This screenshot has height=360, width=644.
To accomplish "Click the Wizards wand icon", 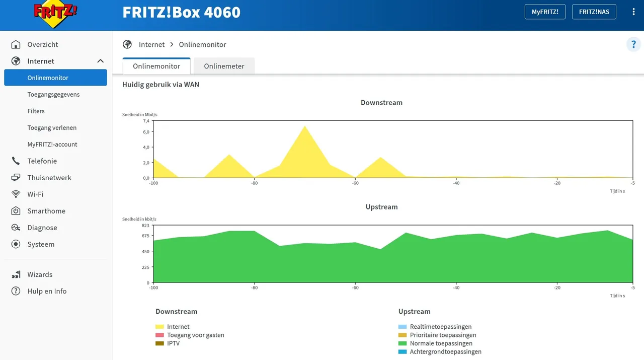I will (16, 274).
